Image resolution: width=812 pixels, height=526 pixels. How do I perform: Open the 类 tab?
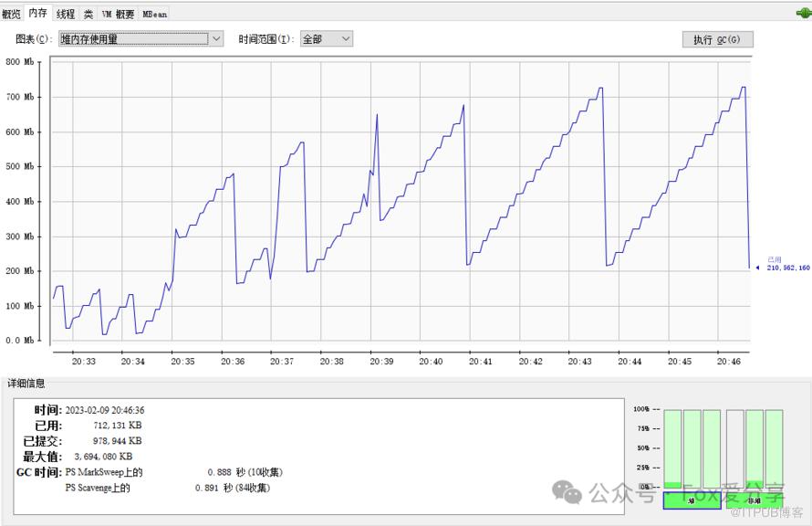click(x=88, y=14)
